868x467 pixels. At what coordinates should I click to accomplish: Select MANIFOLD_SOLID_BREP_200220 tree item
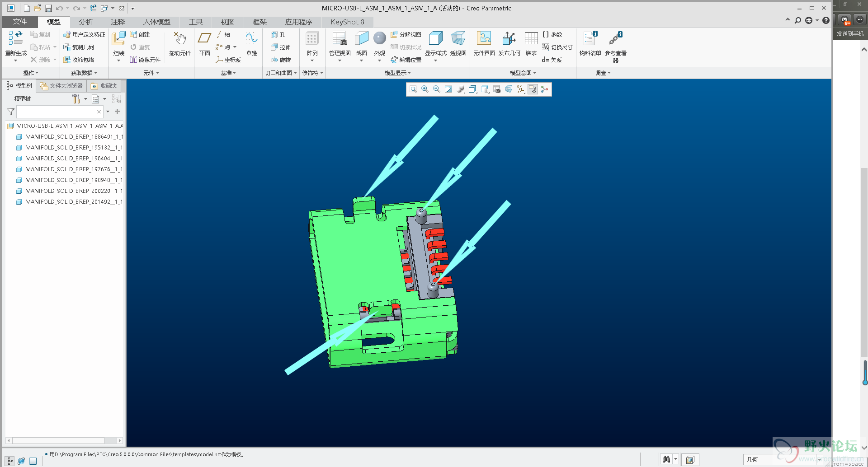(x=70, y=191)
